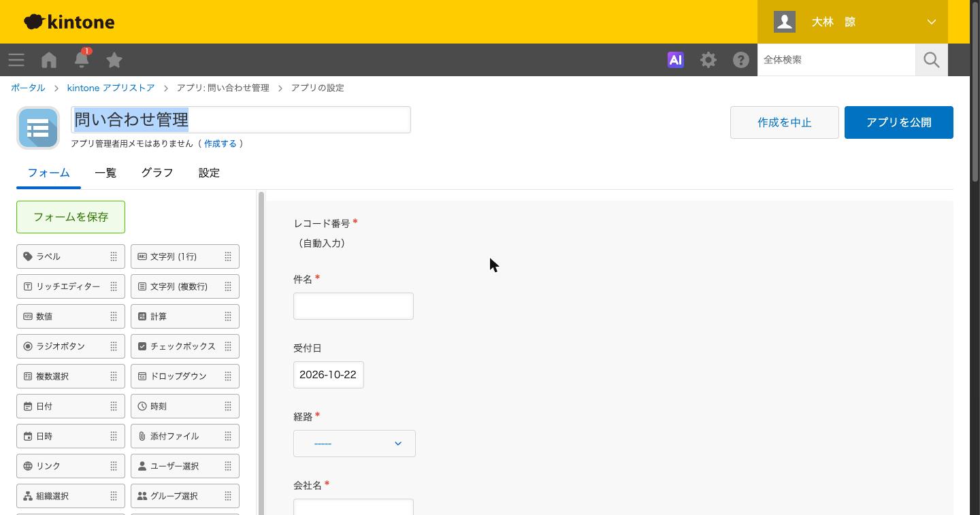Viewport: 980px width, 515px height.
Task: Expand the user menu 大林 諒
Action: 853,22
